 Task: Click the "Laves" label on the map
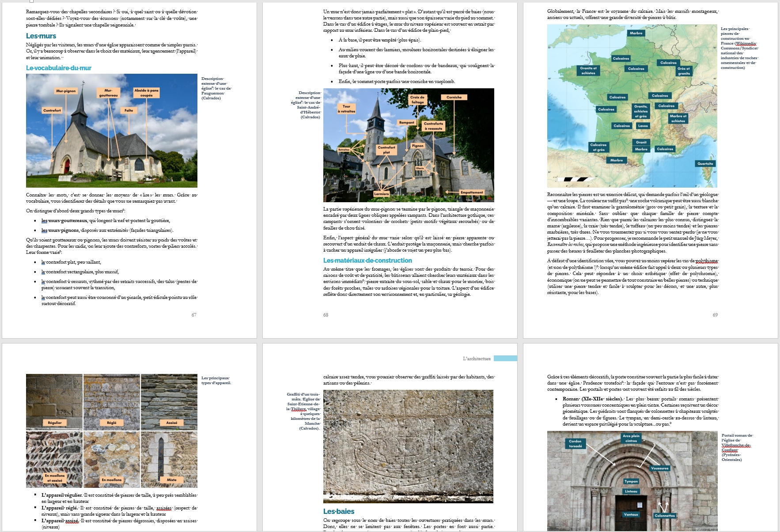pyautogui.click(x=643, y=126)
